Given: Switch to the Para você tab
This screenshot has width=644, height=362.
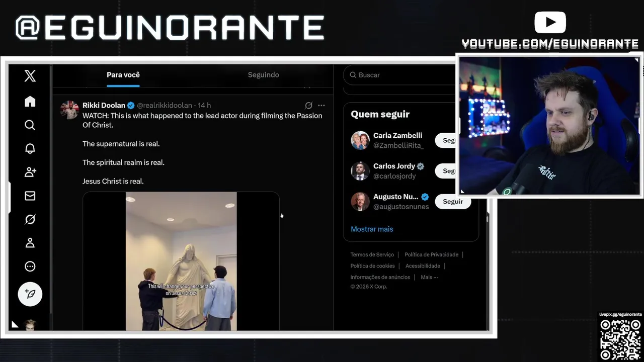Looking at the screenshot, I should (x=123, y=75).
